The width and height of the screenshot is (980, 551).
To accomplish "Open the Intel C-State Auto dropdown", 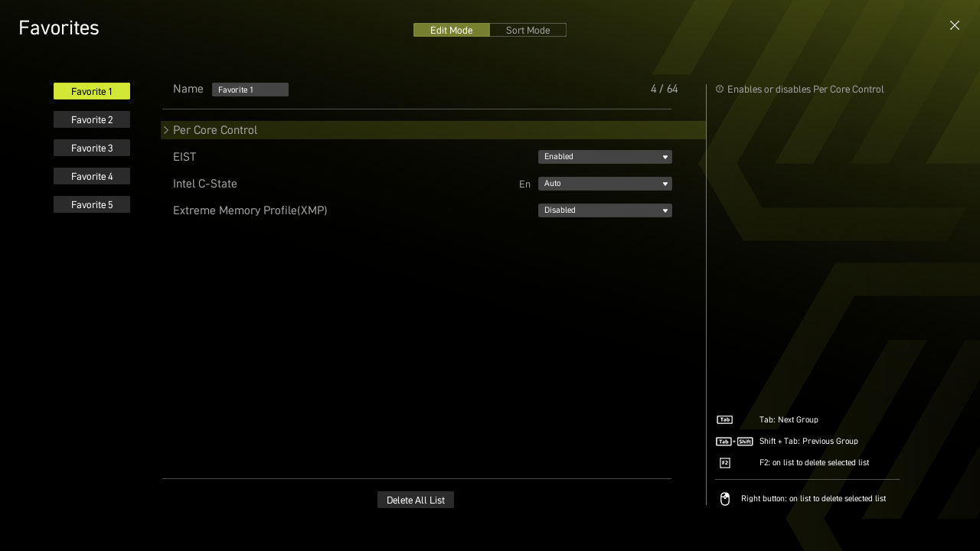I will (x=604, y=184).
